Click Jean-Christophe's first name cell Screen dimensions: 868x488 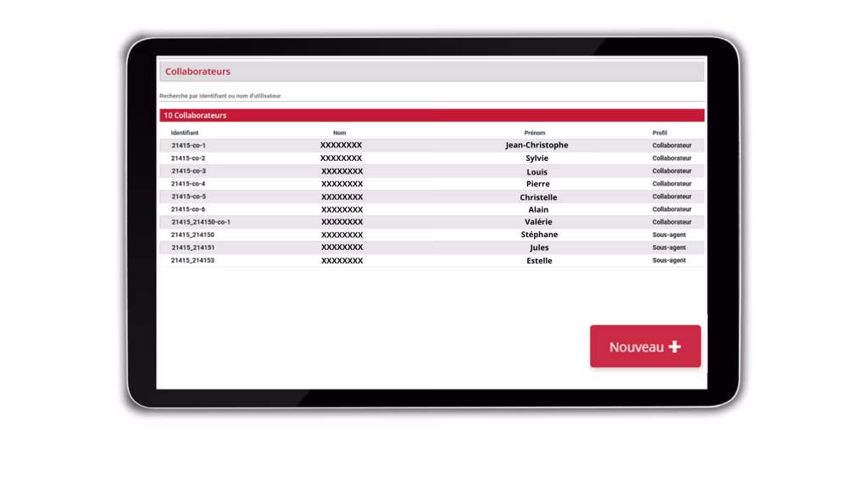click(x=537, y=146)
